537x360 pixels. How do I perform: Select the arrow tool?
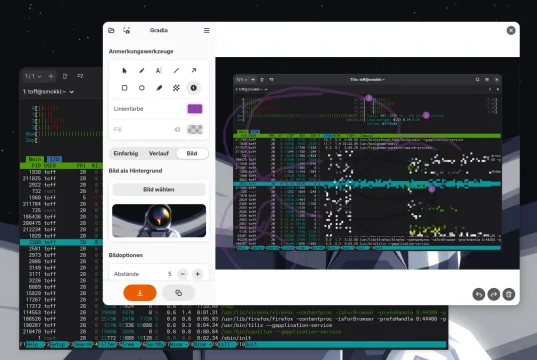193,71
